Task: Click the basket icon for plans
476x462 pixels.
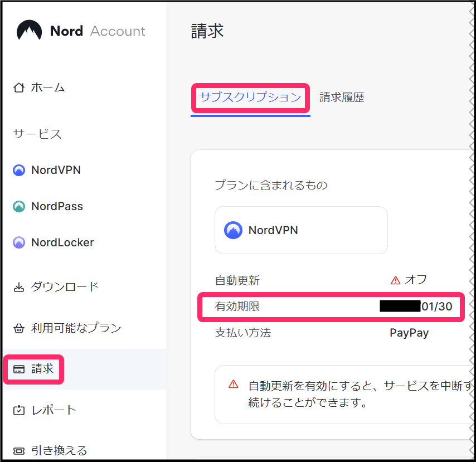Action: (x=19, y=328)
